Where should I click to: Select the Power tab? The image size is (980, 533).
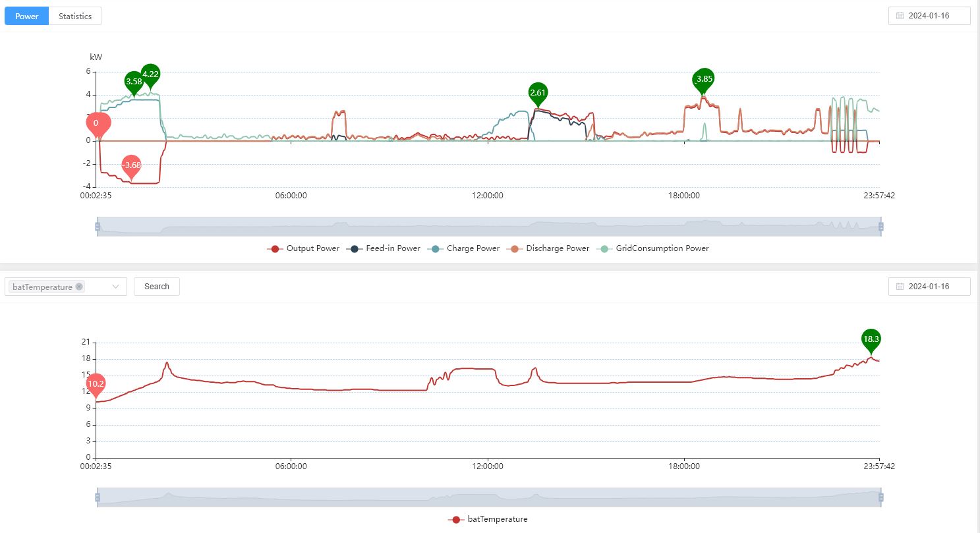pyautogui.click(x=27, y=16)
